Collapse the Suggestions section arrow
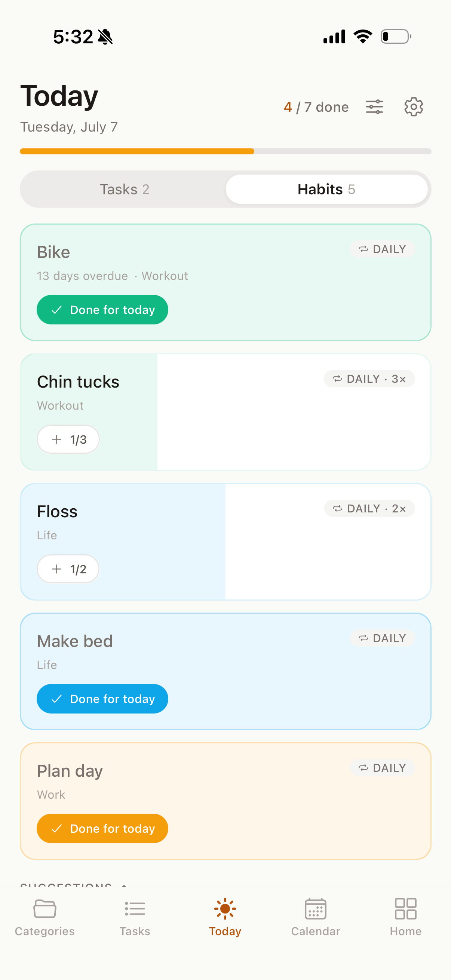Viewport: 451px width, 980px height. coord(124,885)
